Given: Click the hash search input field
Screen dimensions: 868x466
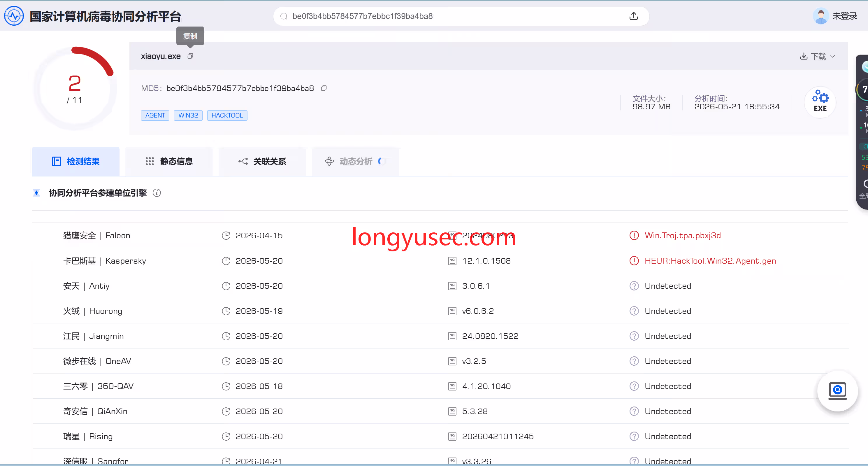Looking at the screenshot, I should click(x=461, y=16).
